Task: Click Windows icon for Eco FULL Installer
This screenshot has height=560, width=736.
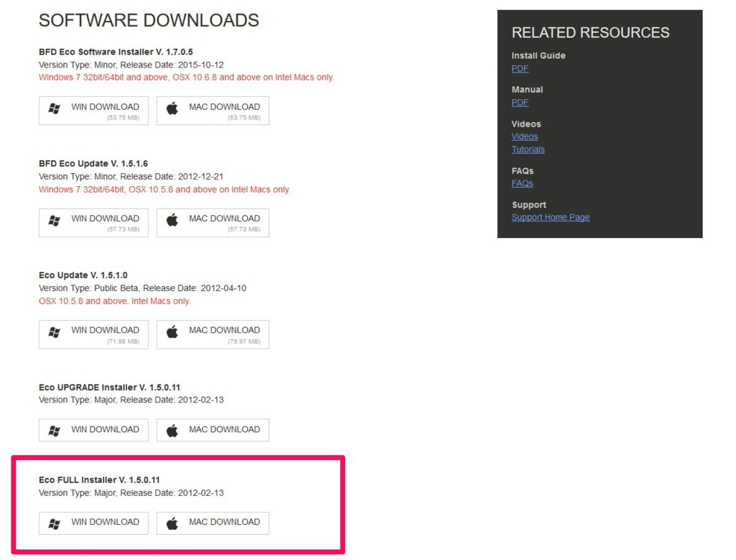Action: pyautogui.click(x=55, y=523)
